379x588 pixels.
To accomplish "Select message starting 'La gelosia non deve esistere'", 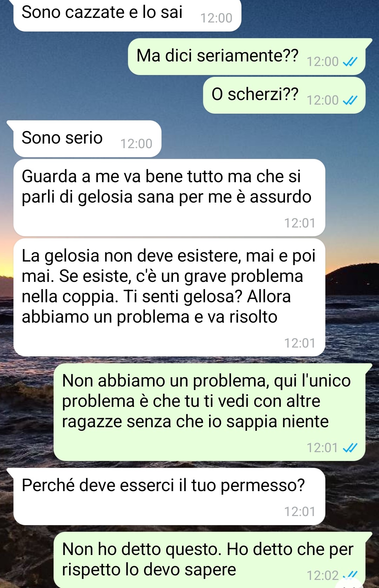I will pyautogui.click(x=169, y=297).
